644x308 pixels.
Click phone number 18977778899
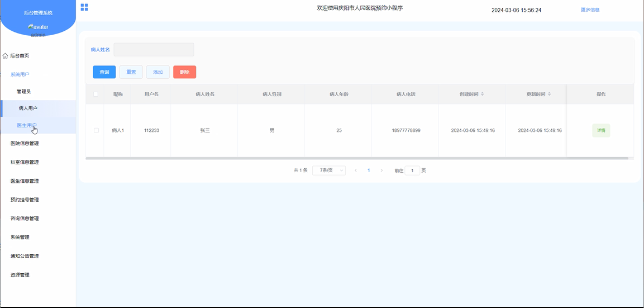coord(406,130)
